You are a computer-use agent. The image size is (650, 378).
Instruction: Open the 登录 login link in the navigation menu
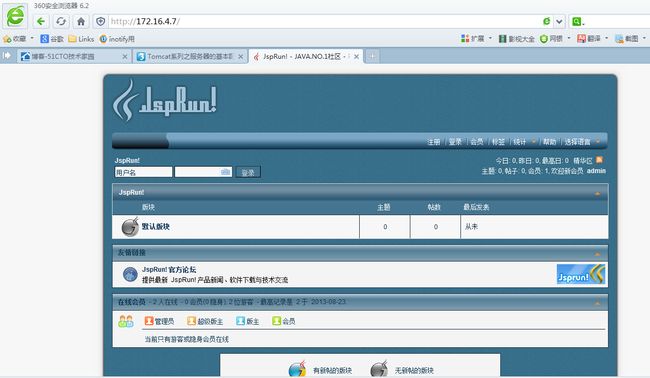455,142
